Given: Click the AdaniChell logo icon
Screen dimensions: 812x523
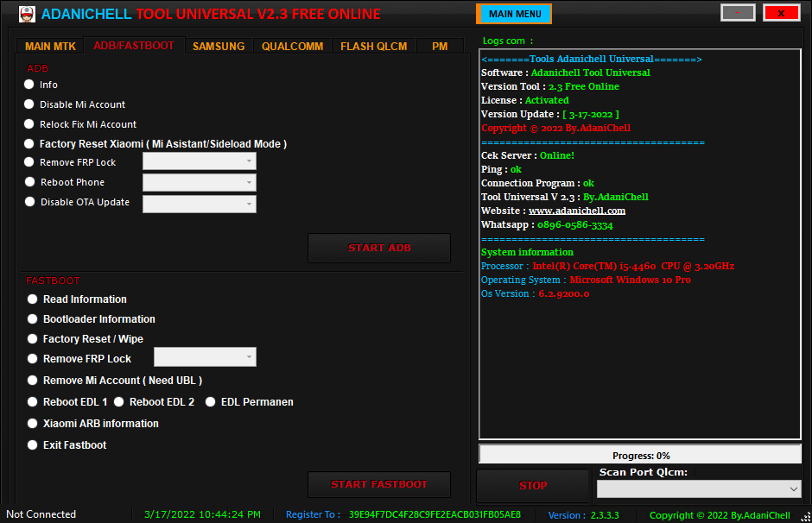Looking at the screenshot, I should pyautogui.click(x=25, y=14).
